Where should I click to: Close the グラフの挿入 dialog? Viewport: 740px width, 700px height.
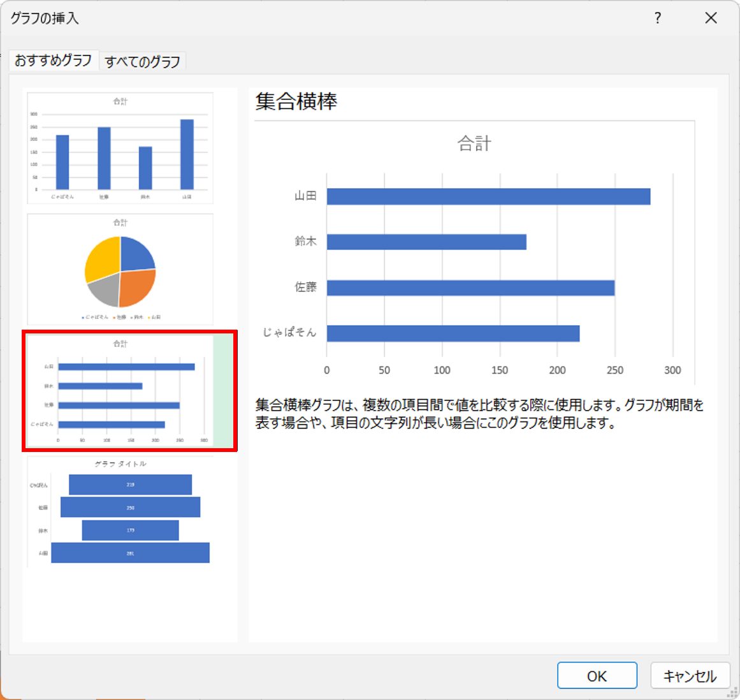click(711, 18)
